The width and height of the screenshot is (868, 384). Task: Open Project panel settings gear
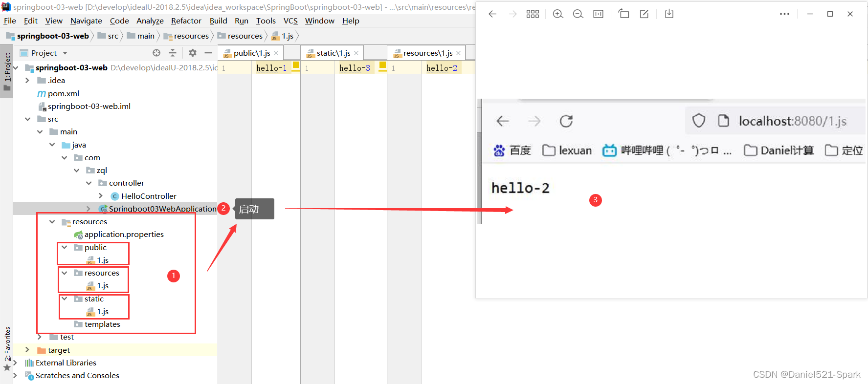[193, 53]
